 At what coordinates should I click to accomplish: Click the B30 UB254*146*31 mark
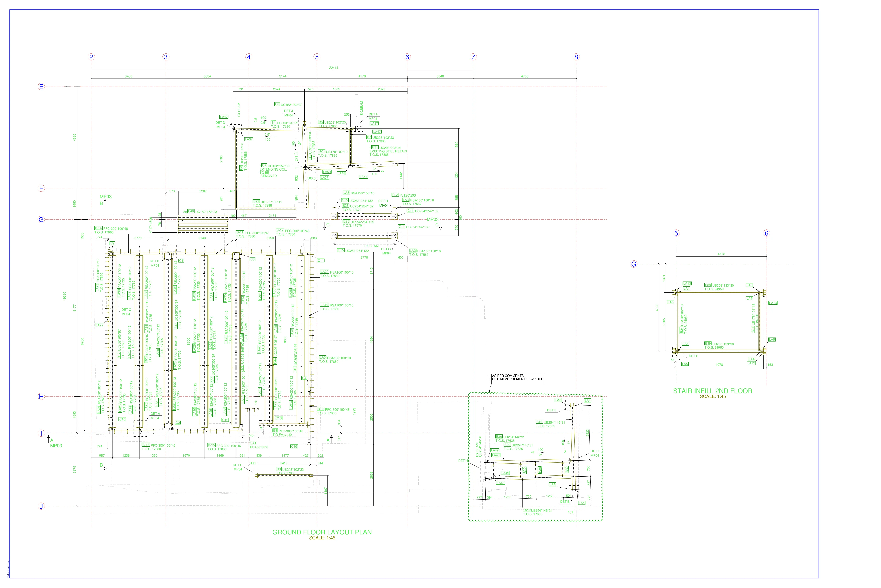coord(510,437)
